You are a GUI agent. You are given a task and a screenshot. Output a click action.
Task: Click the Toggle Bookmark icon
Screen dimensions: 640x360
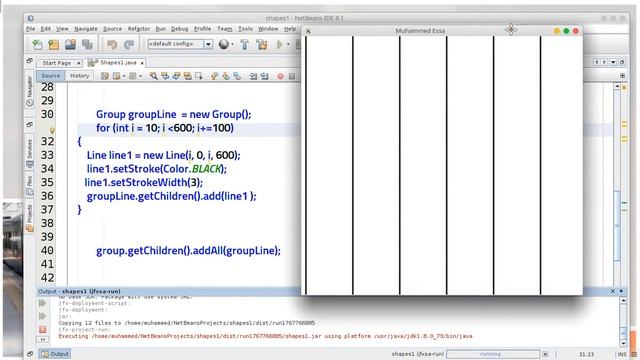pos(237,76)
